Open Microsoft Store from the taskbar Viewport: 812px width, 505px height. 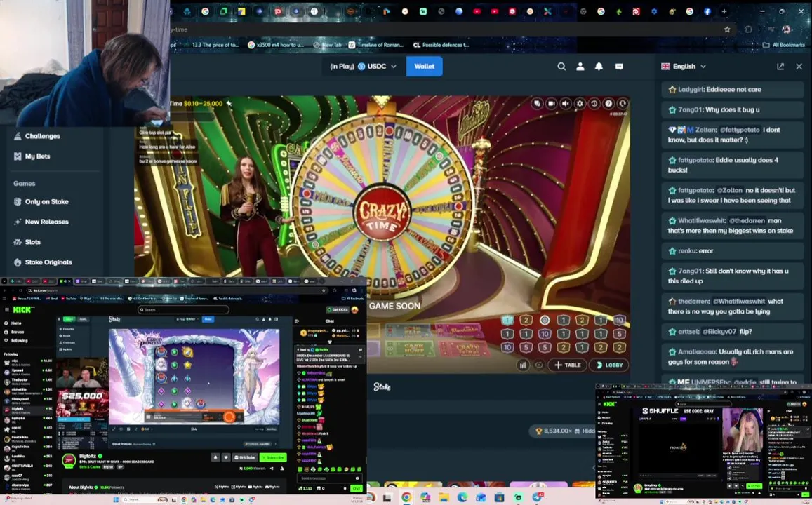[x=499, y=498]
